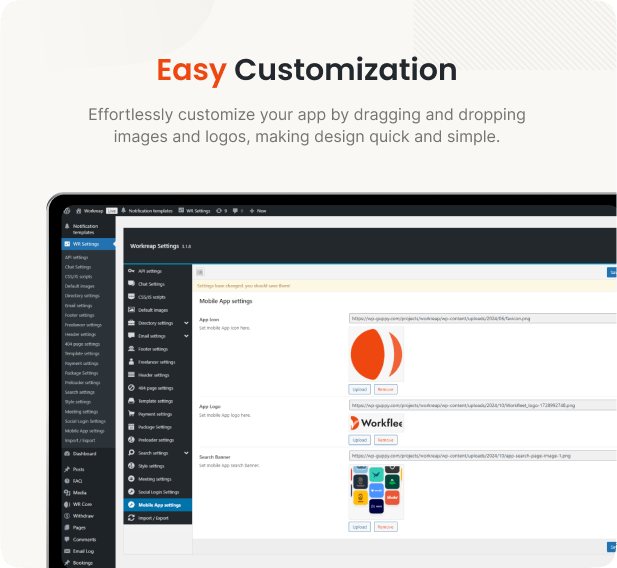Select Social Login Settings in options panel
The image size is (617, 568).
tap(158, 492)
